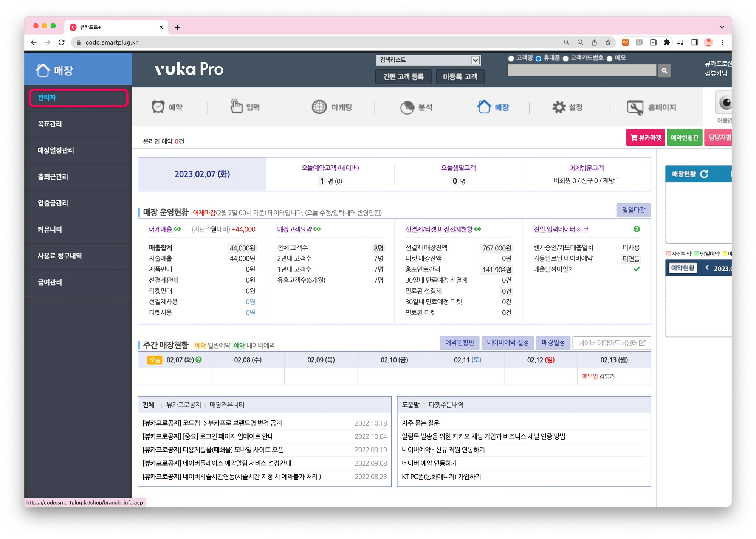This screenshot has width=756, height=539.
Task: Click the 입력 hand pointer icon
Action: pos(237,106)
